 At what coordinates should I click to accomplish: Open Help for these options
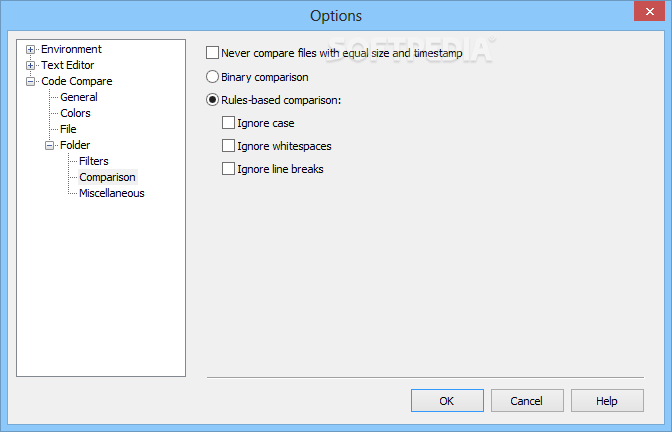coord(606,400)
